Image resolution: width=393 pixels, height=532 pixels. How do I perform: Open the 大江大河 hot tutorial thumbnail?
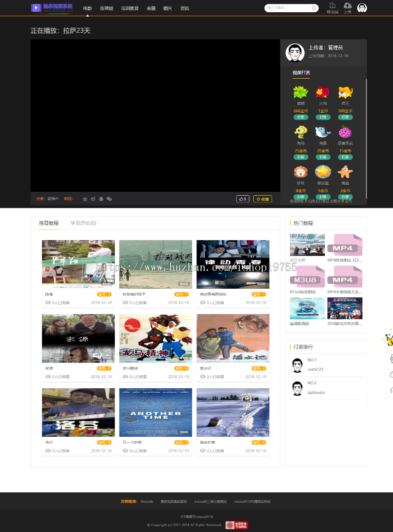(x=307, y=245)
